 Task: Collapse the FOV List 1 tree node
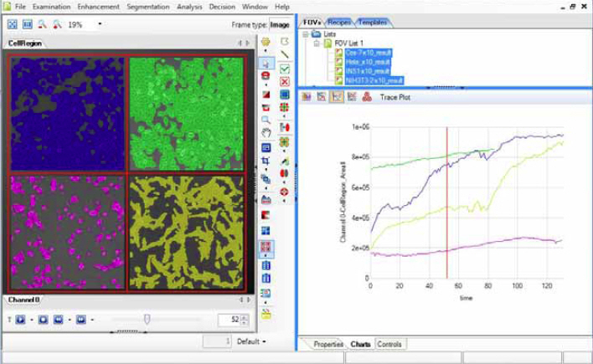point(317,43)
